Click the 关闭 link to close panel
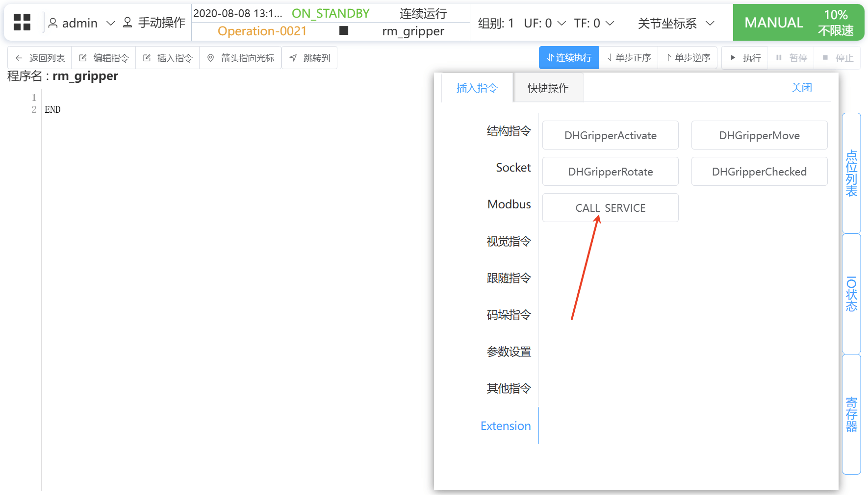Screen dimensions: 868x503 pos(801,88)
